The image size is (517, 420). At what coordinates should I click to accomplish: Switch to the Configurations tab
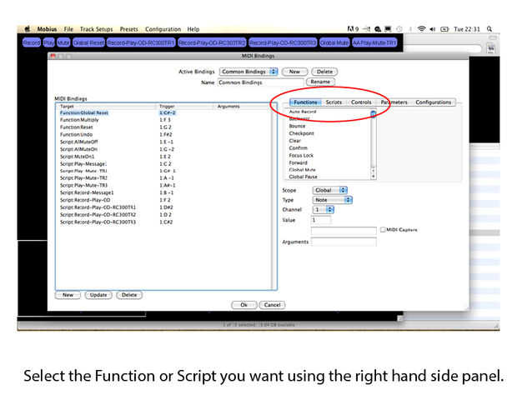click(434, 102)
